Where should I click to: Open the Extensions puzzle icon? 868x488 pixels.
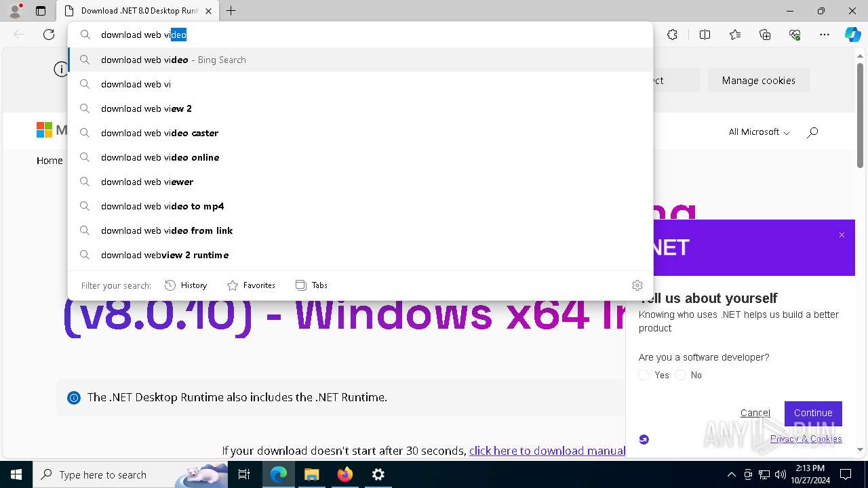click(x=672, y=35)
